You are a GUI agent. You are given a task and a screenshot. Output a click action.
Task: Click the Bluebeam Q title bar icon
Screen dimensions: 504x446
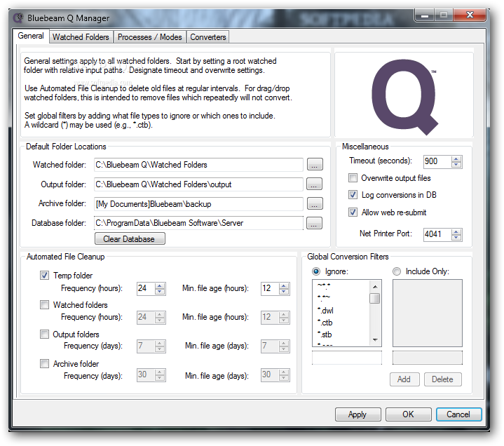coord(19,18)
